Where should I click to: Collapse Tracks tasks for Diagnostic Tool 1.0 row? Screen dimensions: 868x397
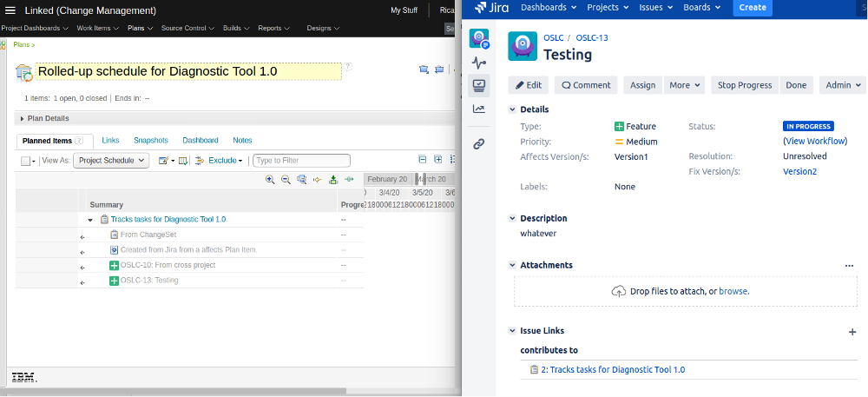coord(90,220)
